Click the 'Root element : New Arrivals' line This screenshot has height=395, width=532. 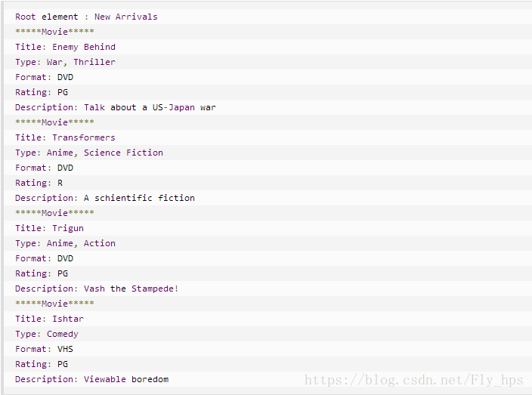pyautogui.click(x=86, y=17)
